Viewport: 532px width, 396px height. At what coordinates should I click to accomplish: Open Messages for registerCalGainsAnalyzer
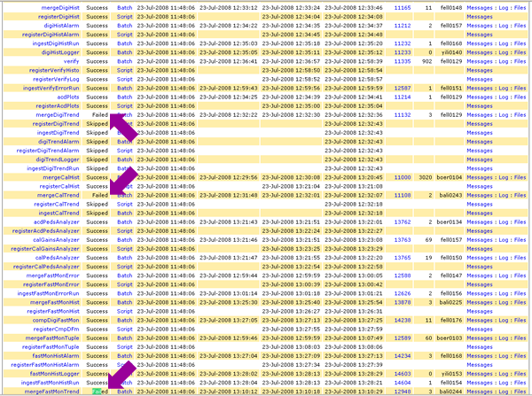(x=480, y=249)
